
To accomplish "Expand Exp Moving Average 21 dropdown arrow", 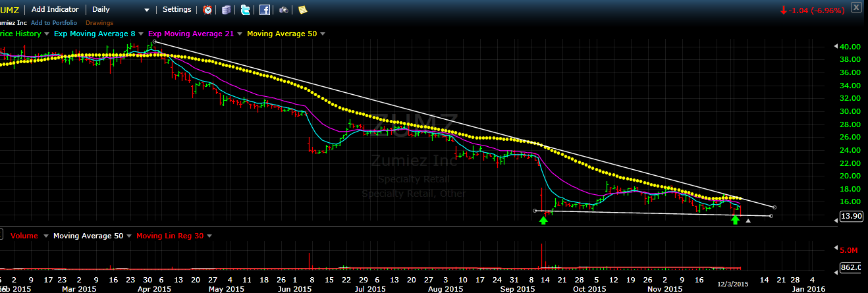I will tap(240, 34).
